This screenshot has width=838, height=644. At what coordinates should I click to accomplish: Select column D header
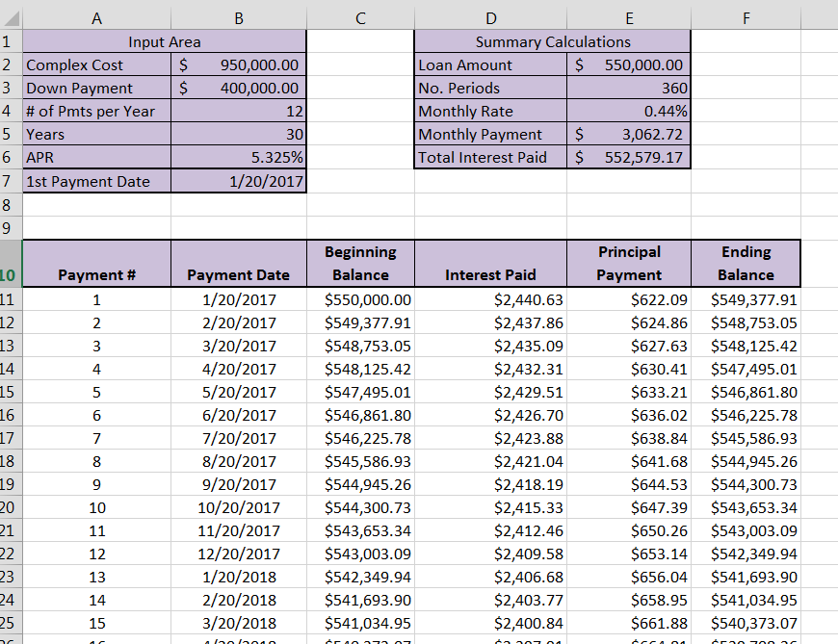490,18
